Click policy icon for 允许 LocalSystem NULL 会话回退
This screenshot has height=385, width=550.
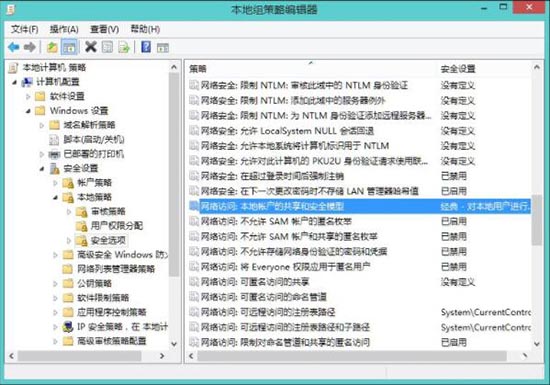point(194,130)
